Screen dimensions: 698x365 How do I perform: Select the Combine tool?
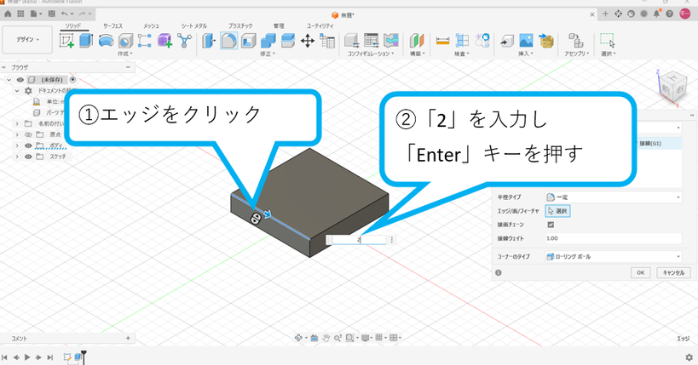(x=268, y=41)
